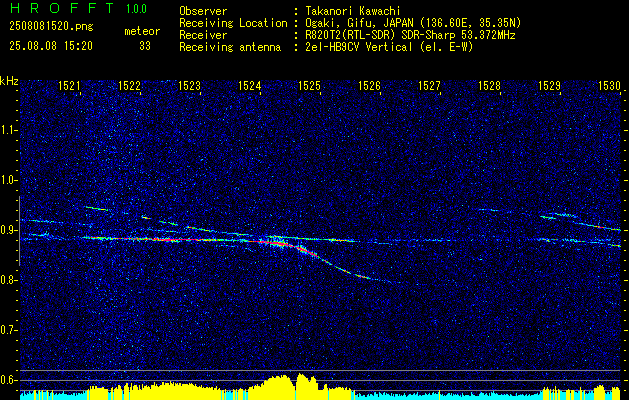This screenshot has width=629, height=400.
Task: Click the 1528 time marker
Action: click(489, 85)
